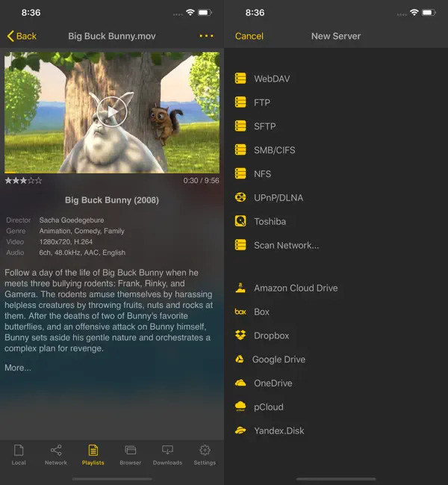
Task: Click the SMB/CIFS server icon
Action: pyautogui.click(x=240, y=149)
